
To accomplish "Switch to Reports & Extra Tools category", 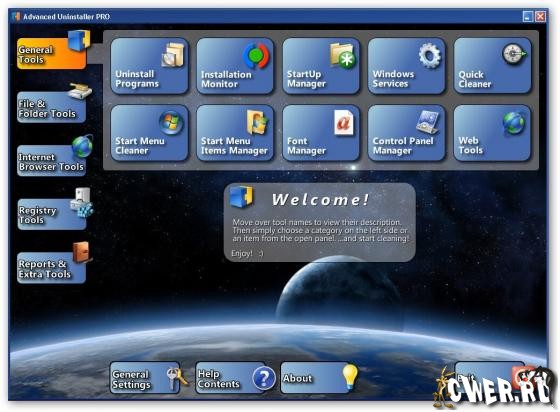I will [51, 268].
